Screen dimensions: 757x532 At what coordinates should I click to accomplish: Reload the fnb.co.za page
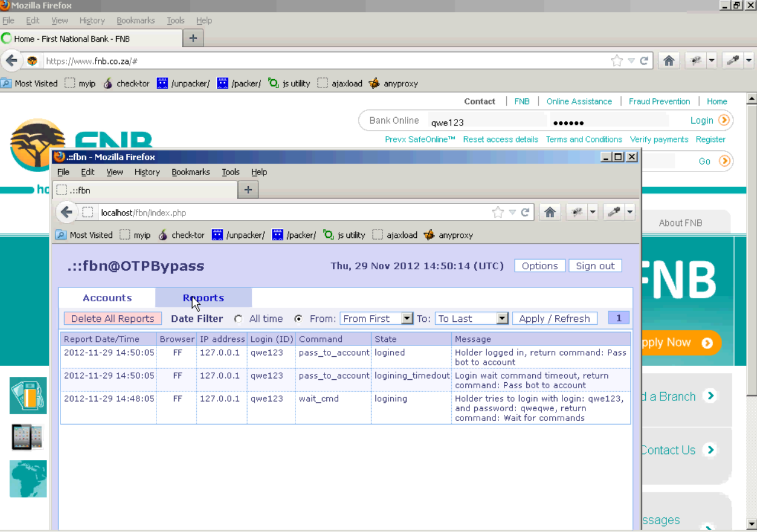(x=644, y=61)
